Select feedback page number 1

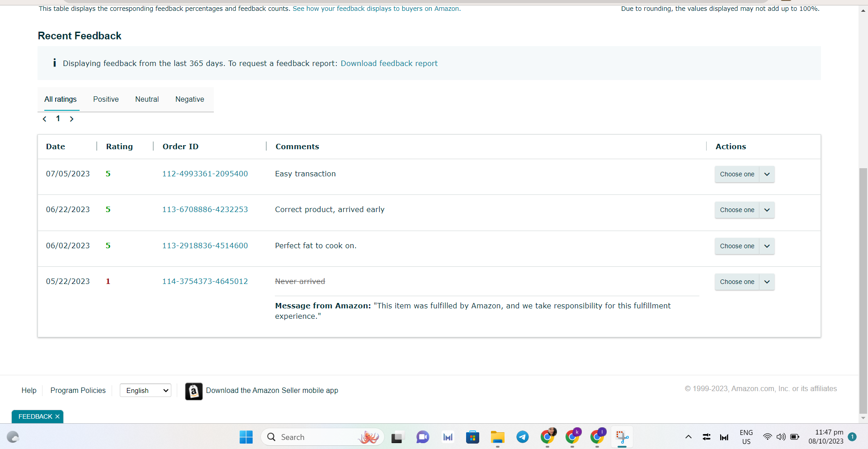tap(58, 118)
